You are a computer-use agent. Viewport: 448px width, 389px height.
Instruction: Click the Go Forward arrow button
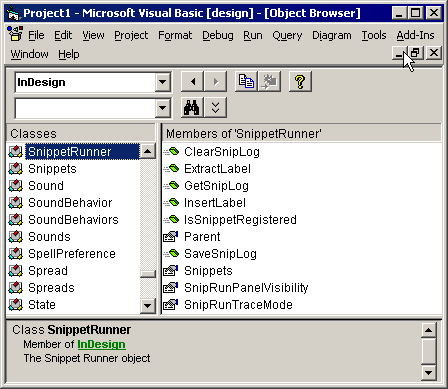pos(215,82)
